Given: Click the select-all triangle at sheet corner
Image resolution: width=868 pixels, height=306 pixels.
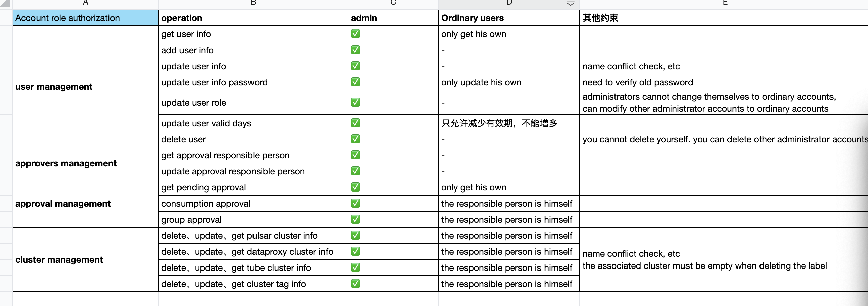Looking at the screenshot, I should click(x=5, y=4).
